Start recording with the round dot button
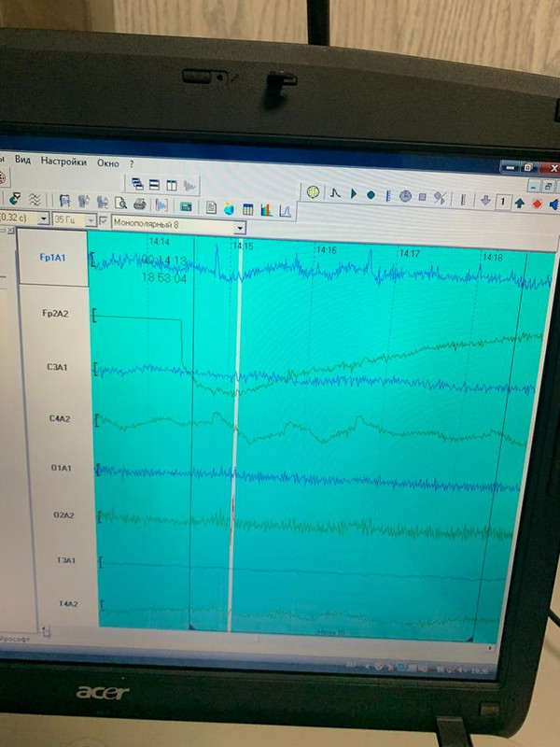 point(371,195)
